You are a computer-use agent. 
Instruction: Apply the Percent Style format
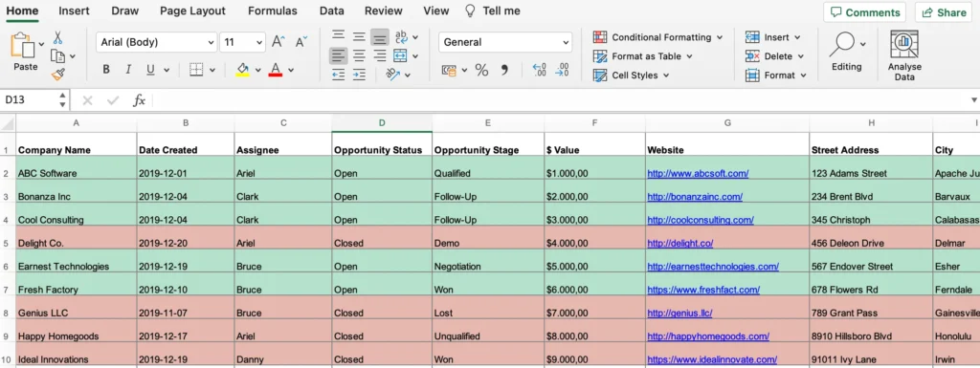coord(481,70)
